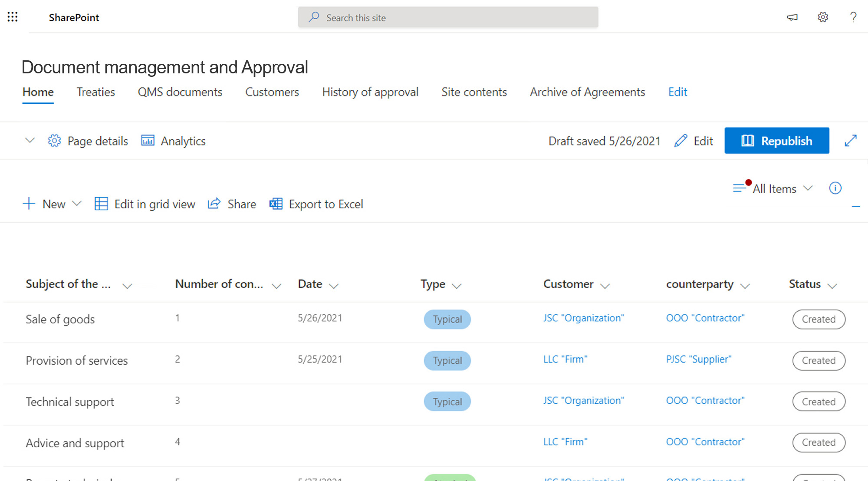Open the list info circle icon
Viewport: 868px width, 481px height.
coord(835,188)
